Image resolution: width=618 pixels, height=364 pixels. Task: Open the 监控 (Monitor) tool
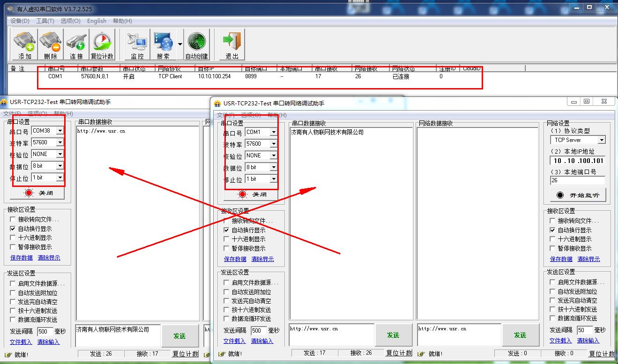(x=137, y=45)
